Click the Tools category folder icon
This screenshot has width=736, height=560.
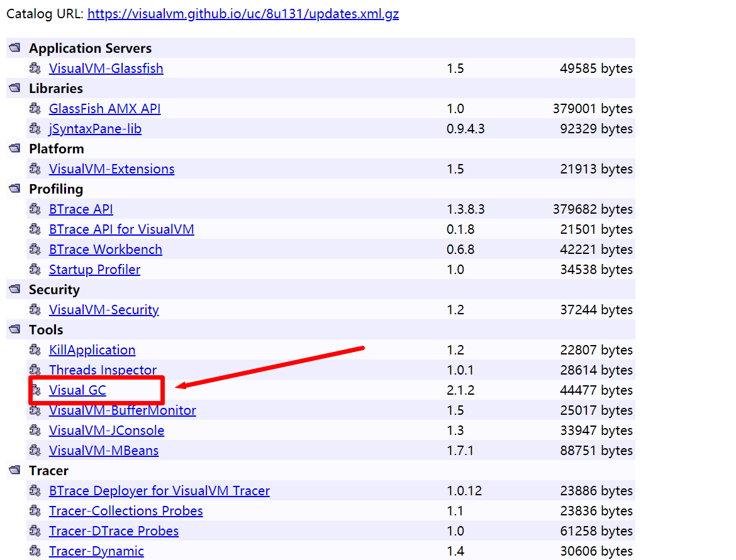(15, 329)
